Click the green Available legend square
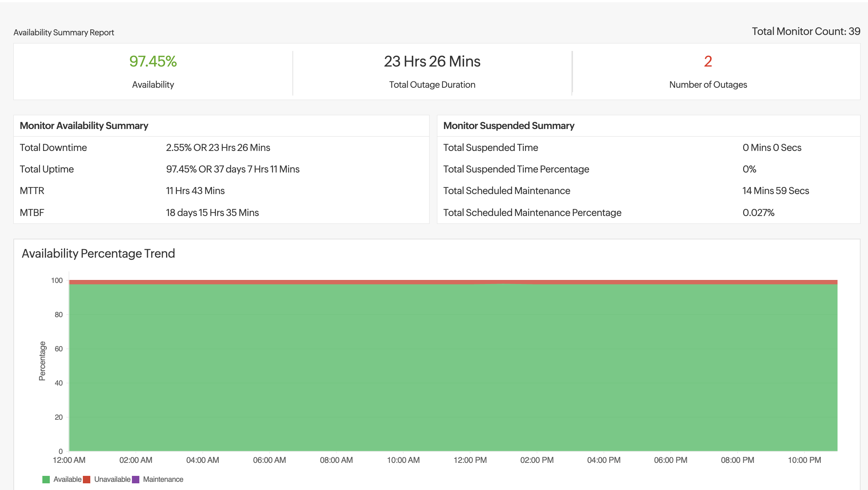 [x=46, y=480]
